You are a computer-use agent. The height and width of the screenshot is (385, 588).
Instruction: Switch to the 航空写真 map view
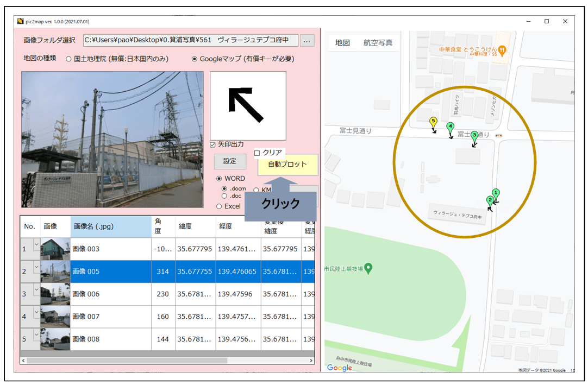tap(378, 43)
